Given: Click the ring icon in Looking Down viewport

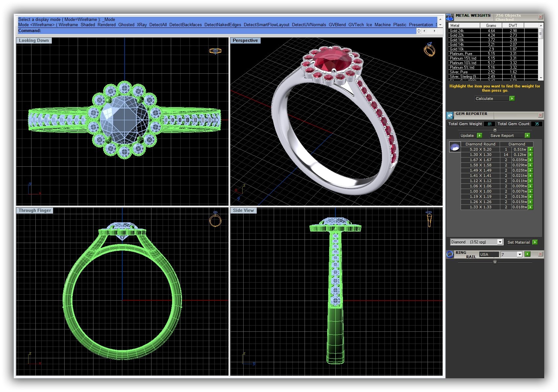Looking at the screenshot, I should click(215, 51).
